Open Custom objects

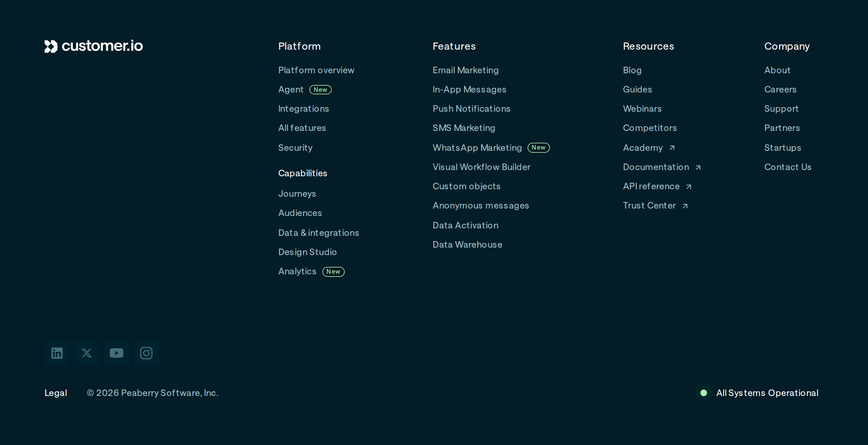pyautogui.click(x=466, y=186)
